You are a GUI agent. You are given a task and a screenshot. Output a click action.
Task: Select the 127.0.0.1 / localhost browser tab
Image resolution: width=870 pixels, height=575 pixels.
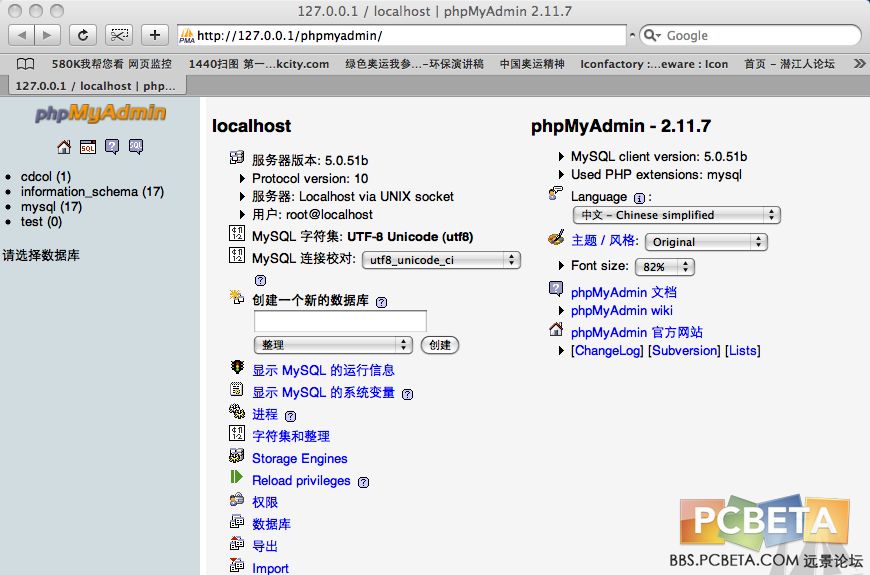[x=98, y=86]
